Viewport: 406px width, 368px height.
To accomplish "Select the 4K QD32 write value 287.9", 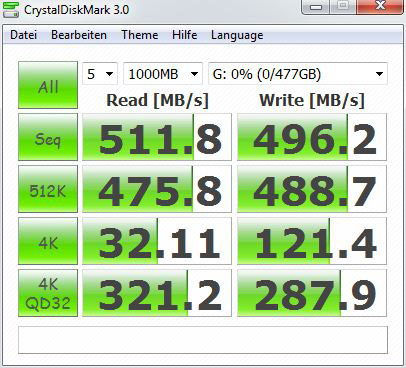I will coord(312,293).
